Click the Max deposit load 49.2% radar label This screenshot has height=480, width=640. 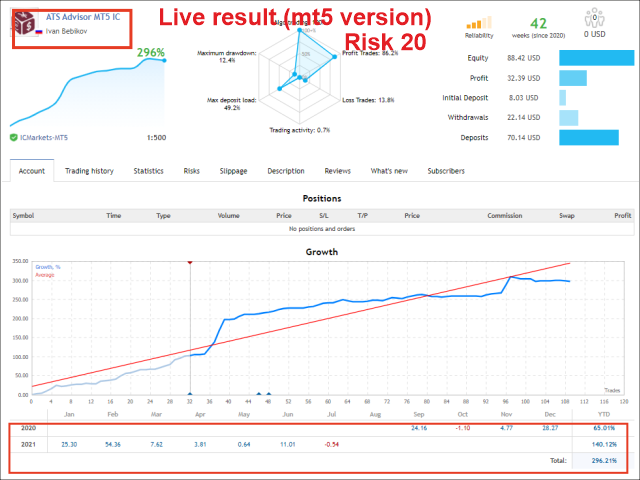[231, 104]
